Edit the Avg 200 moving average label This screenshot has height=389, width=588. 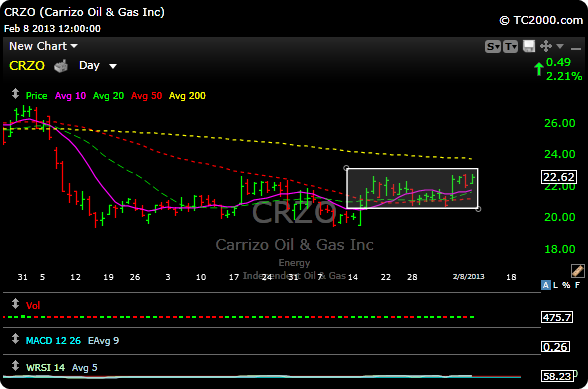tap(187, 96)
